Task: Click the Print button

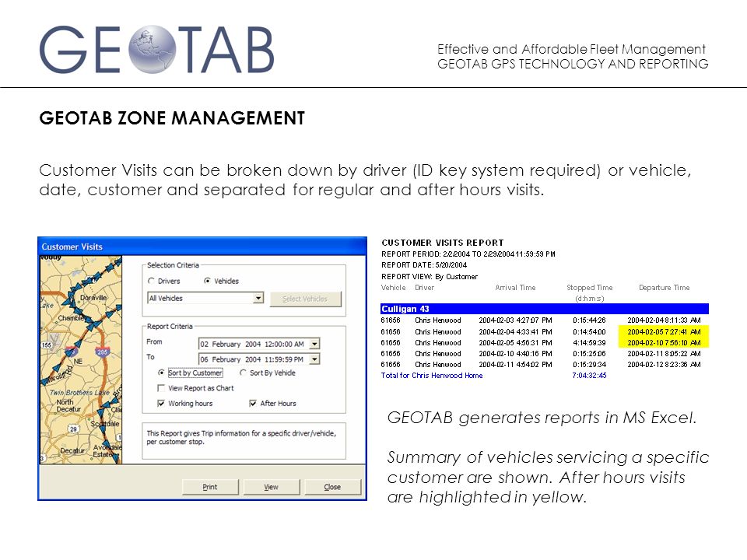Action: 210,487
